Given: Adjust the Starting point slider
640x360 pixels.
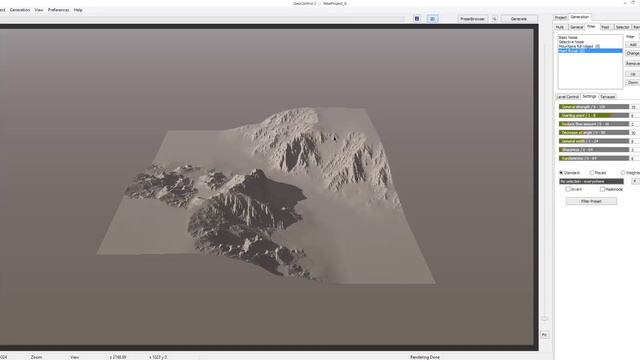Looking at the screenshot, I should (x=594, y=115).
